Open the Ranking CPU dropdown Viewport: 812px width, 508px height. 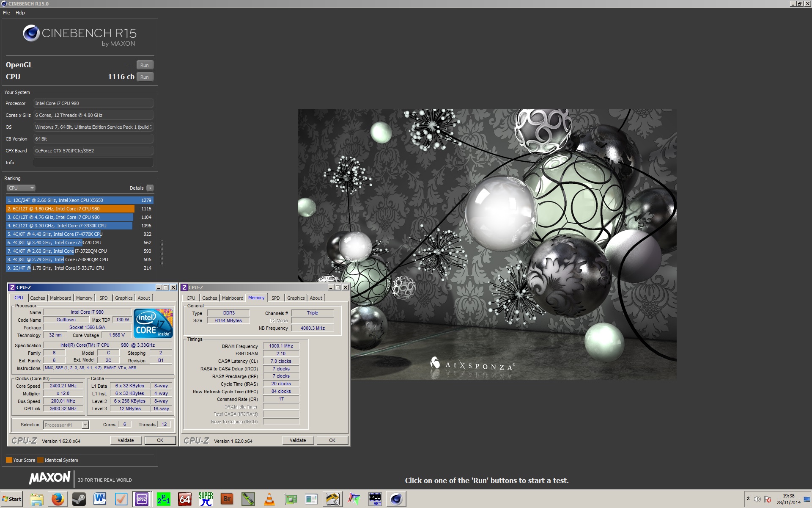(x=21, y=188)
